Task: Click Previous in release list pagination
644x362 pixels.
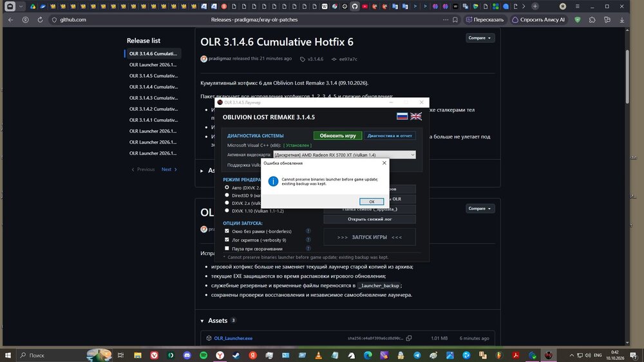Action: [x=143, y=169]
